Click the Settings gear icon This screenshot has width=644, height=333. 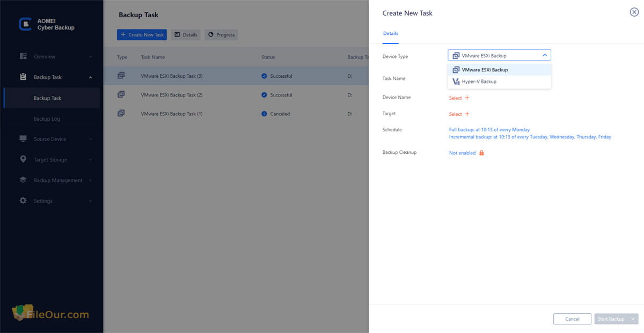23,201
